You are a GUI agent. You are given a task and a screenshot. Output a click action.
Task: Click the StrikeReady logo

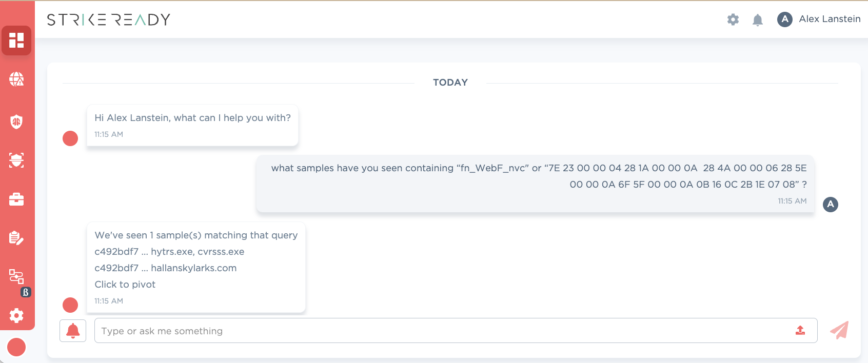tap(108, 19)
